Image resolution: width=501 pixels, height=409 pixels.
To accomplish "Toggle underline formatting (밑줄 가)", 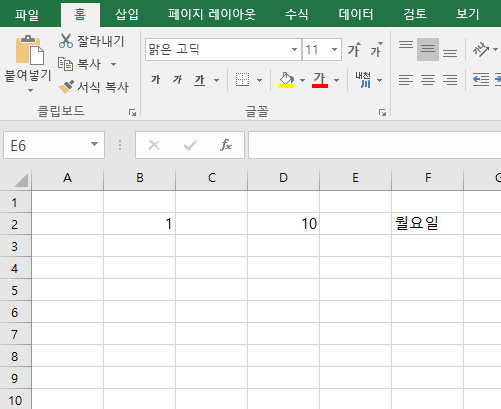I will point(200,80).
